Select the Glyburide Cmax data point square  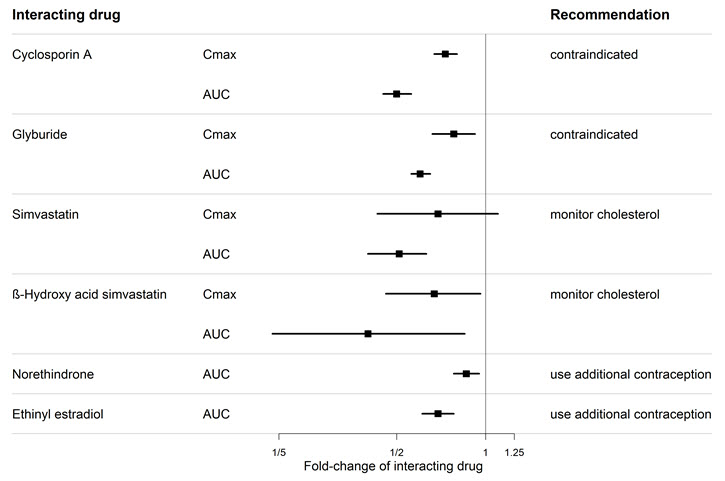point(454,134)
